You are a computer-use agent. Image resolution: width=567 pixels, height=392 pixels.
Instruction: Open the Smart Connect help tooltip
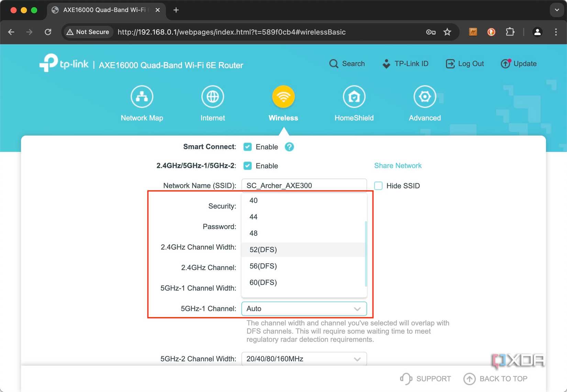(x=289, y=147)
